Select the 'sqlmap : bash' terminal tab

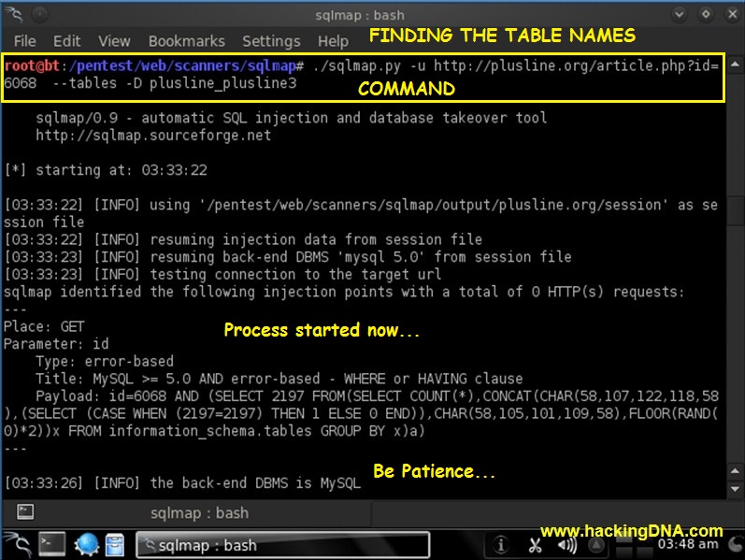[199, 513]
